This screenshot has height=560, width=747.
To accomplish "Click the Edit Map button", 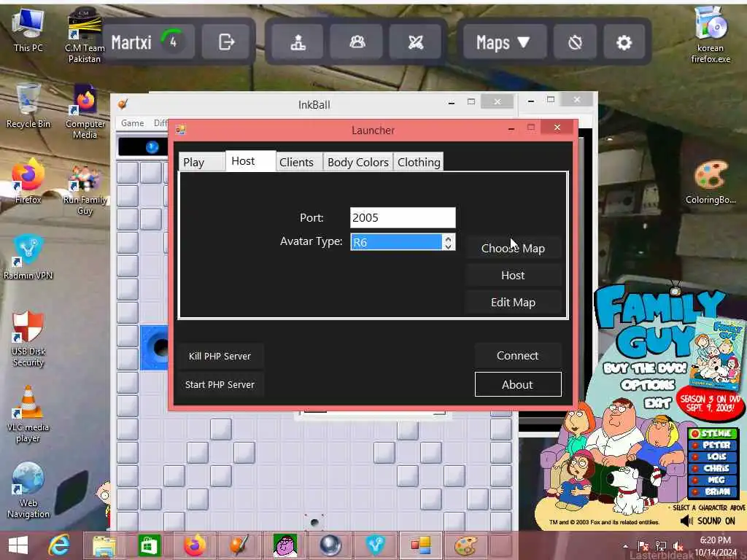I will [513, 303].
